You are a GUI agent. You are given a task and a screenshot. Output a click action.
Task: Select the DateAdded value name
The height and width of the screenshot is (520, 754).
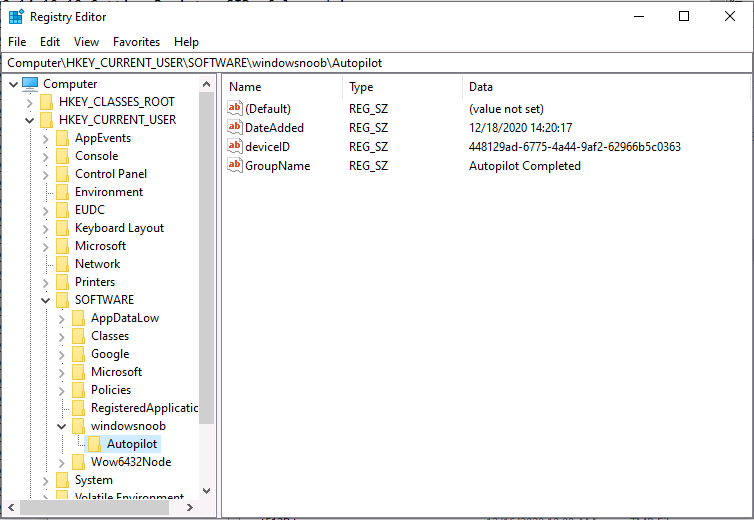point(275,128)
